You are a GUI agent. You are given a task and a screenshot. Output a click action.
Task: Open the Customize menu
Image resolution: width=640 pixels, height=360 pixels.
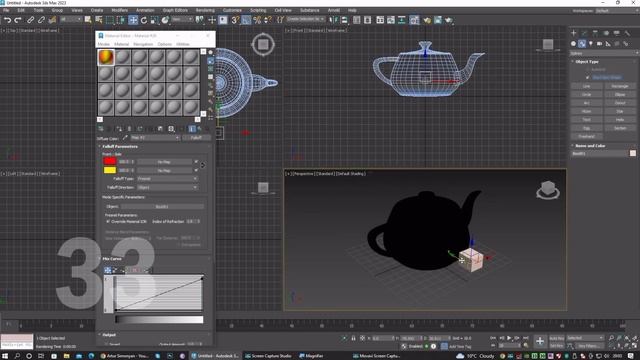pyautogui.click(x=232, y=10)
